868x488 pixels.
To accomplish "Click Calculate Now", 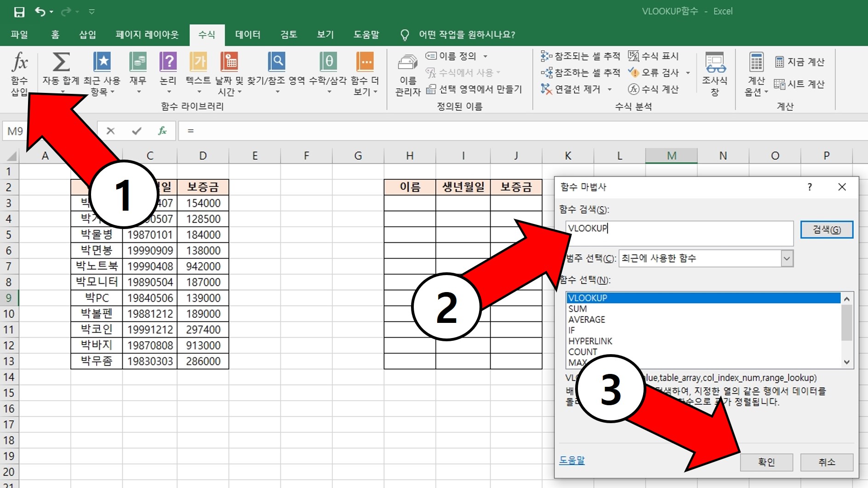I will 800,62.
